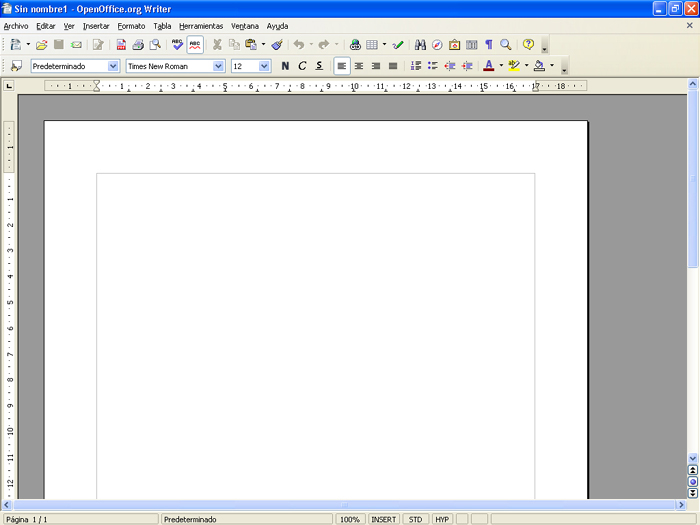The height and width of the screenshot is (525, 700).
Task: Export directly as PDF icon
Action: (x=121, y=45)
